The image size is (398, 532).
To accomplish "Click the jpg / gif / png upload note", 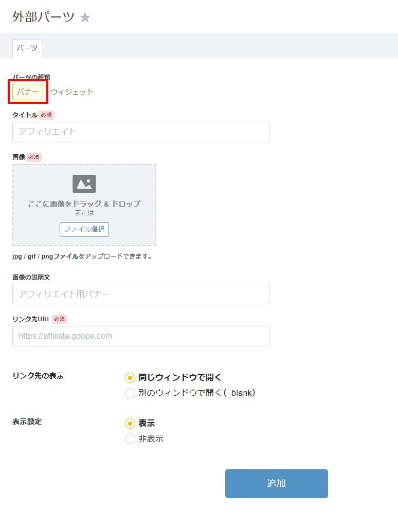I will (82, 256).
